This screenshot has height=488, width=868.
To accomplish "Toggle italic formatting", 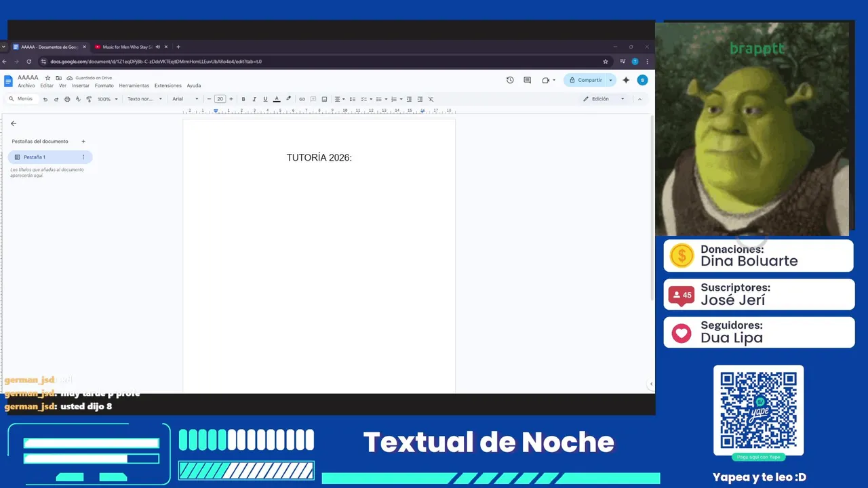I will pos(254,99).
